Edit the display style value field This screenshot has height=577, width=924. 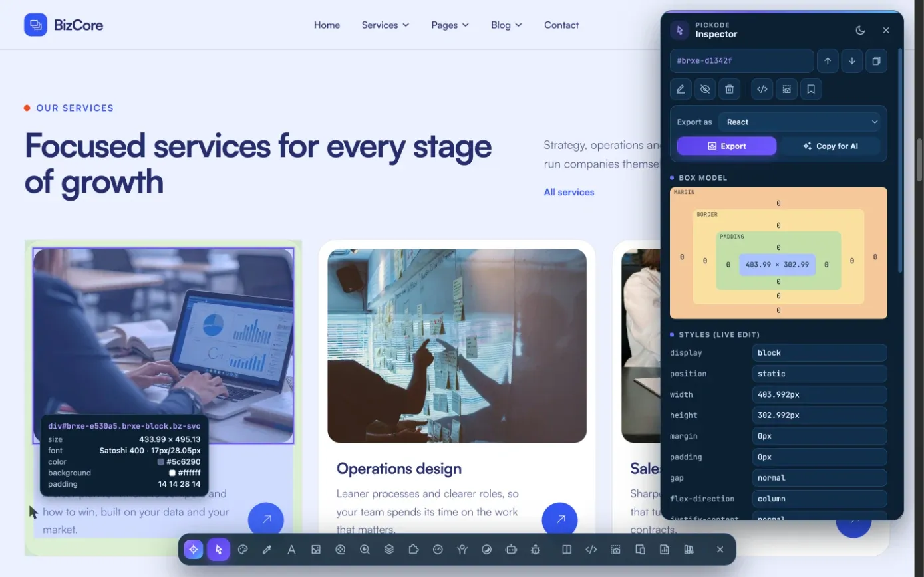pos(820,353)
